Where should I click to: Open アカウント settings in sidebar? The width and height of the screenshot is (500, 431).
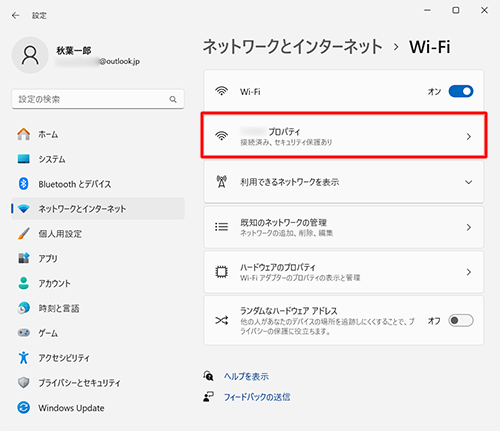98,283
